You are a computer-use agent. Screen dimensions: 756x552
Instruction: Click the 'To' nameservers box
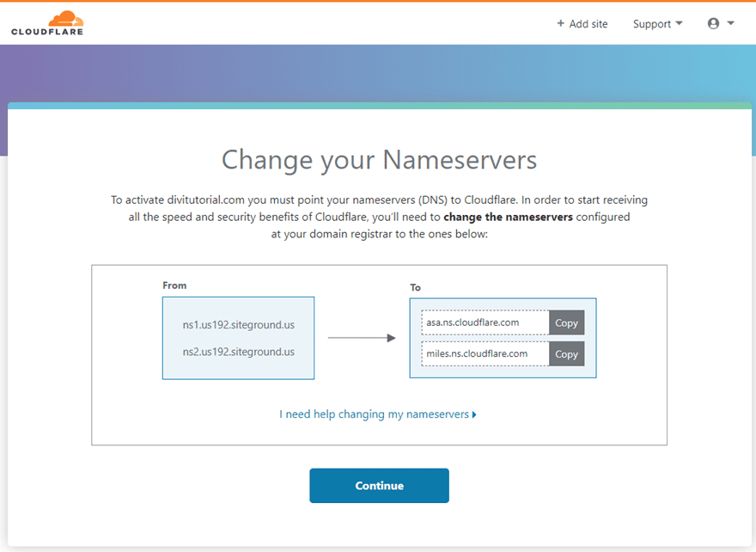click(501, 338)
